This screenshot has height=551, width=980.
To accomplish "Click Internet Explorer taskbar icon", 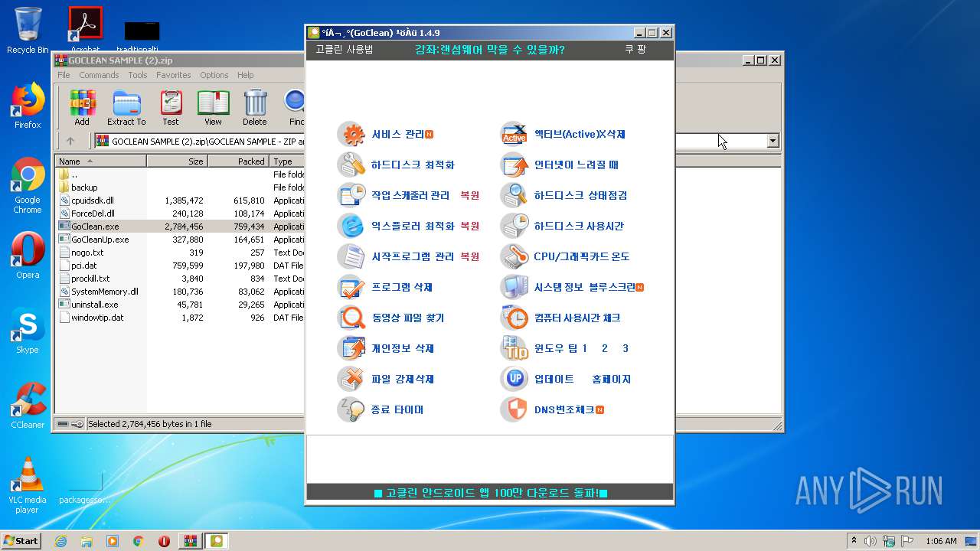I will coord(60,541).
